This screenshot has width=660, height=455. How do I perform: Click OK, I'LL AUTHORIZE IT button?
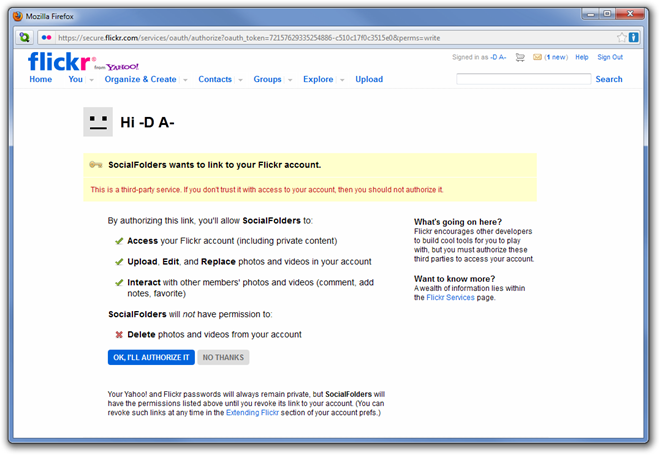[x=151, y=357]
